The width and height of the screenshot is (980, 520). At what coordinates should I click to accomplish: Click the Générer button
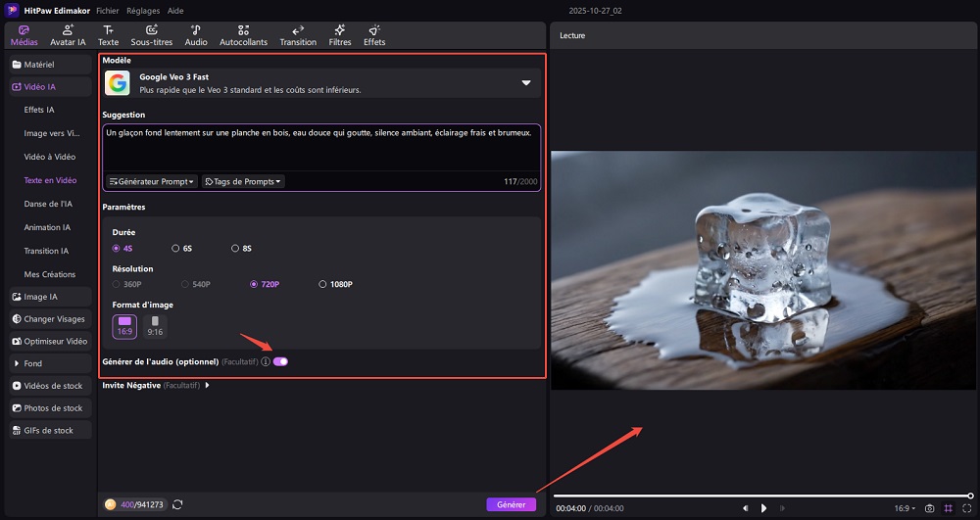[x=511, y=504]
